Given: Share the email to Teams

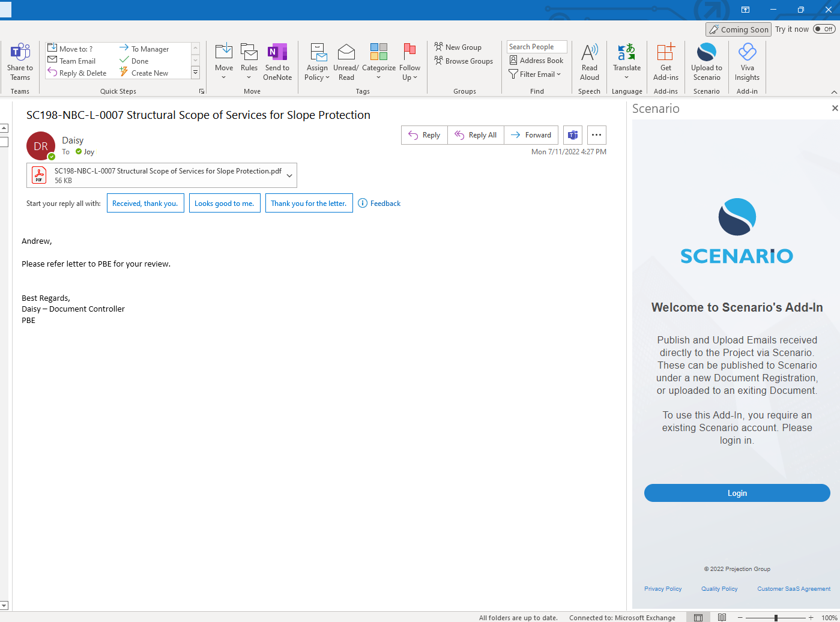Looking at the screenshot, I should click(x=20, y=60).
